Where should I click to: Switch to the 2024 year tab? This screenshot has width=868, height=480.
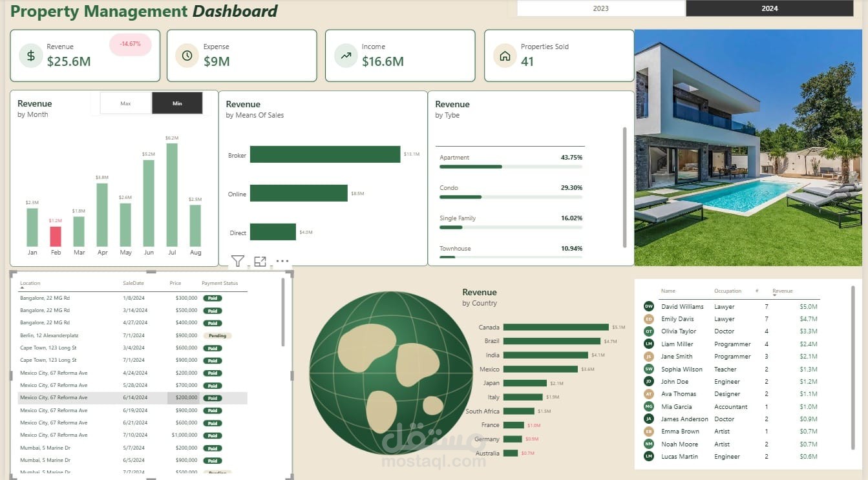[769, 8]
